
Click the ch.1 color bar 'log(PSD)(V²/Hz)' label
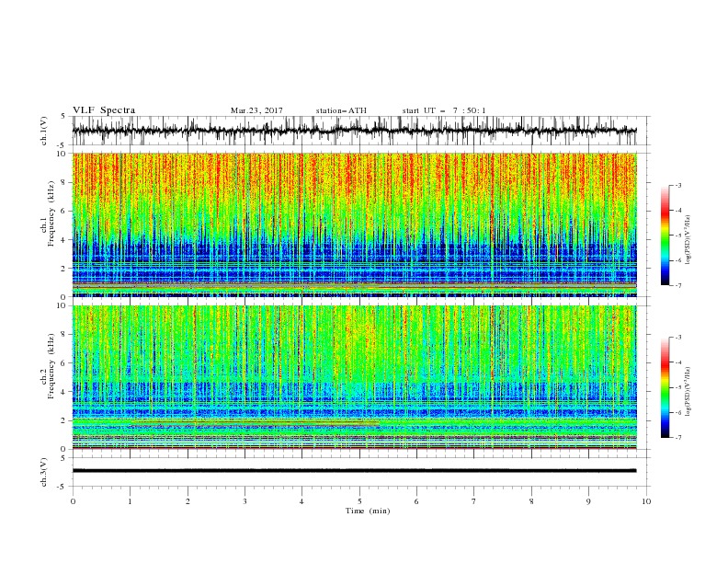(688, 240)
